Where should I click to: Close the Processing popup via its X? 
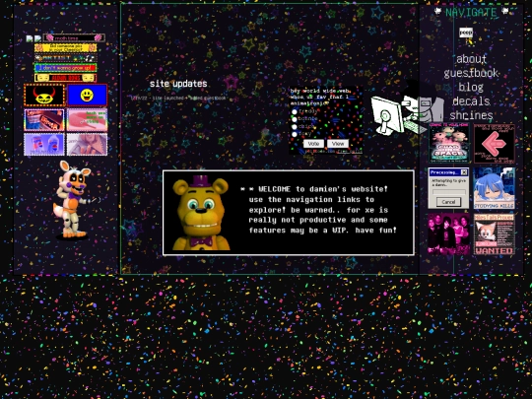click(464, 172)
